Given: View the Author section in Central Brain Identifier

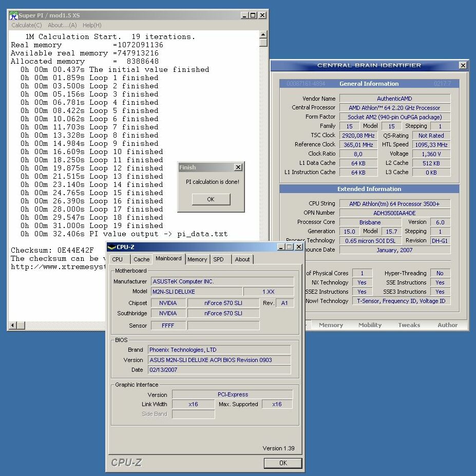Looking at the screenshot, I should coord(447,325).
